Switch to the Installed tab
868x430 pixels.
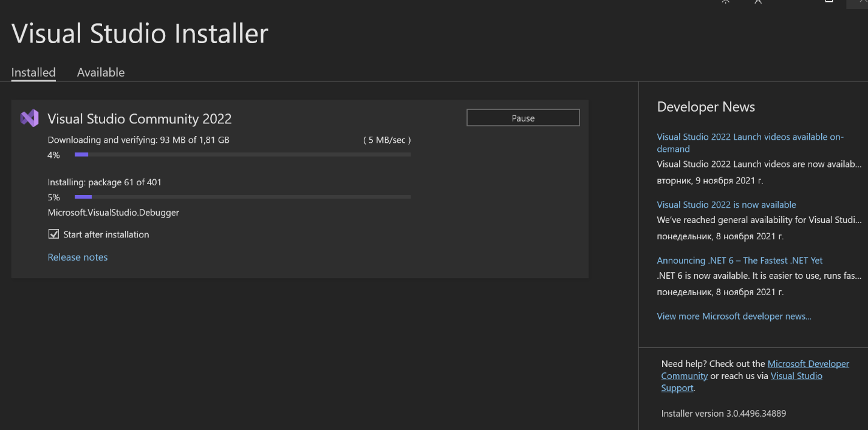[x=33, y=72]
